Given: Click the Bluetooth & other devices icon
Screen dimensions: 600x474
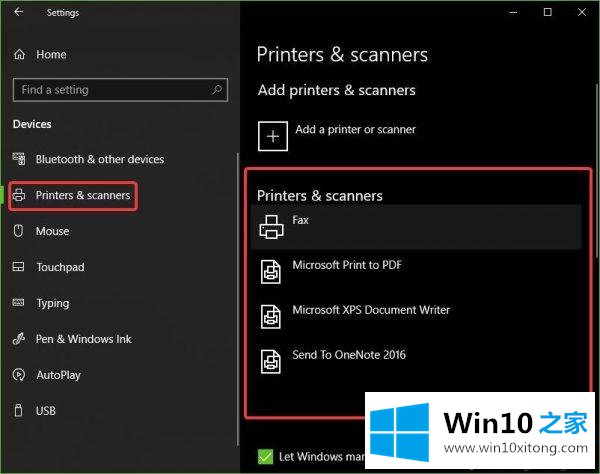Looking at the screenshot, I should pyautogui.click(x=19, y=159).
